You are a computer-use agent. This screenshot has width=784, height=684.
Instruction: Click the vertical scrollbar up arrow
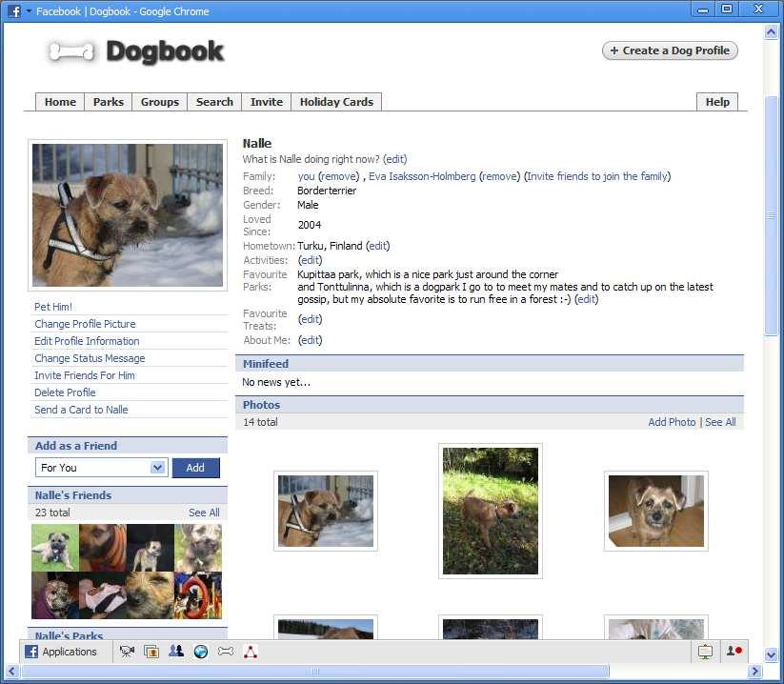point(771,32)
